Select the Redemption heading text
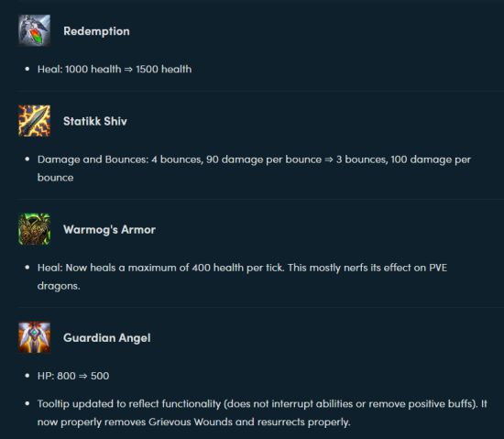Viewport: 504px width, 439px height. click(x=96, y=31)
